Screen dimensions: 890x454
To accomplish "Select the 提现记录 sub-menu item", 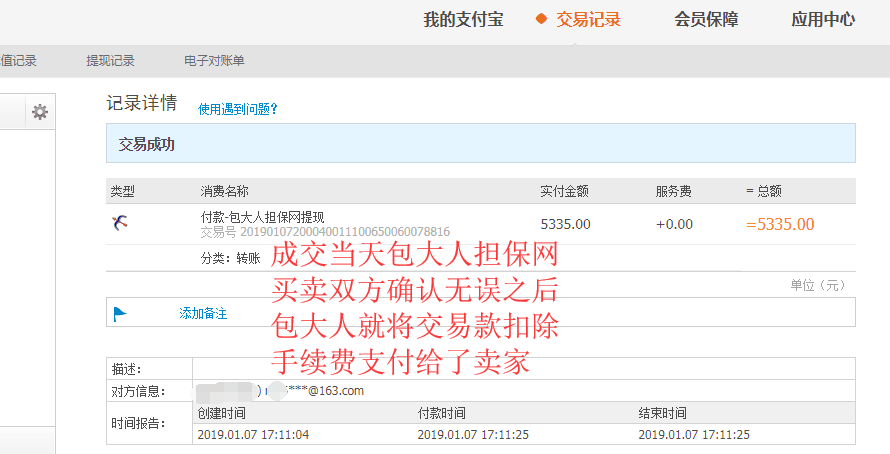I will click(110, 61).
